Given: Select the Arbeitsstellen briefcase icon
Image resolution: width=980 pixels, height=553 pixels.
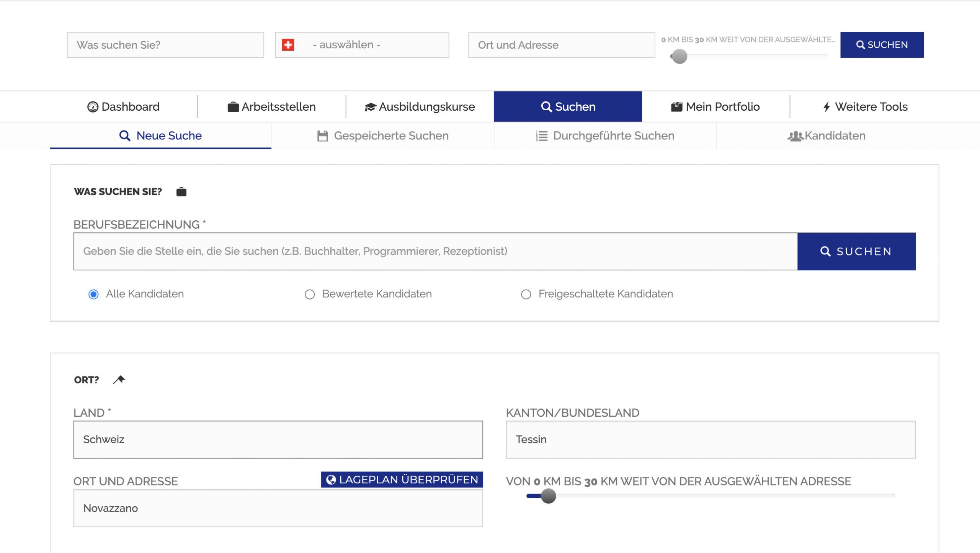Looking at the screenshot, I should pyautogui.click(x=234, y=106).
